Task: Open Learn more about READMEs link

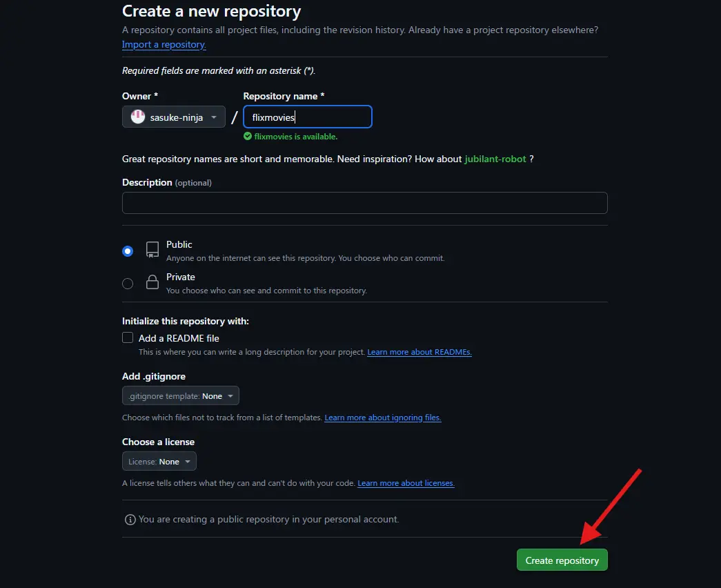Action: 419,352
